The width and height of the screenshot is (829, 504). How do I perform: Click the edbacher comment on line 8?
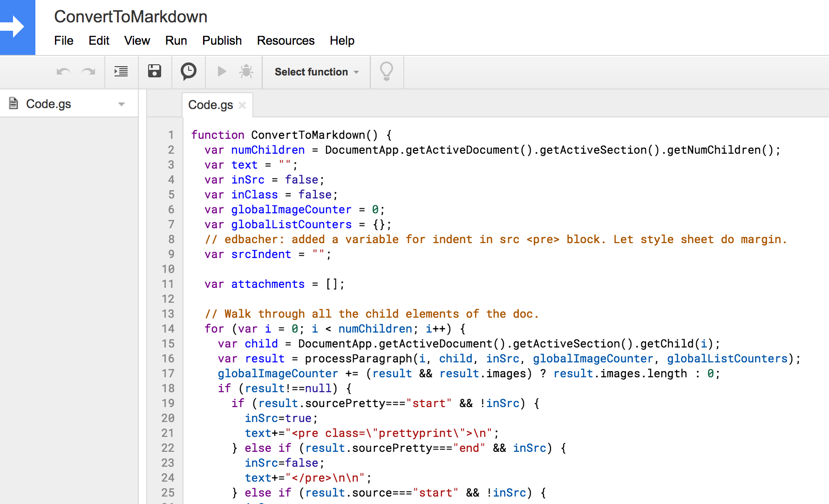pos(496,239)
